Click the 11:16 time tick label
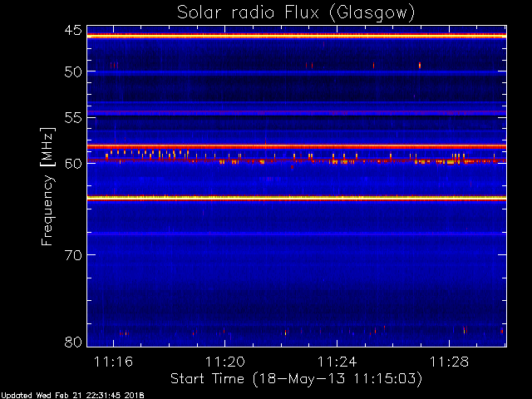Screen dimensions: 532x399 click(x=113, y=362)
